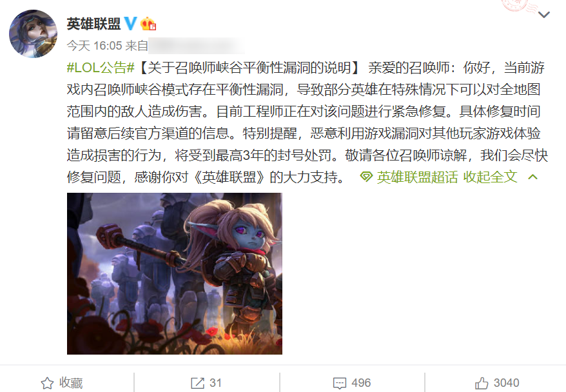The image size is (566, 392).
Task: Click the star favorite icon
Action: 47,383
